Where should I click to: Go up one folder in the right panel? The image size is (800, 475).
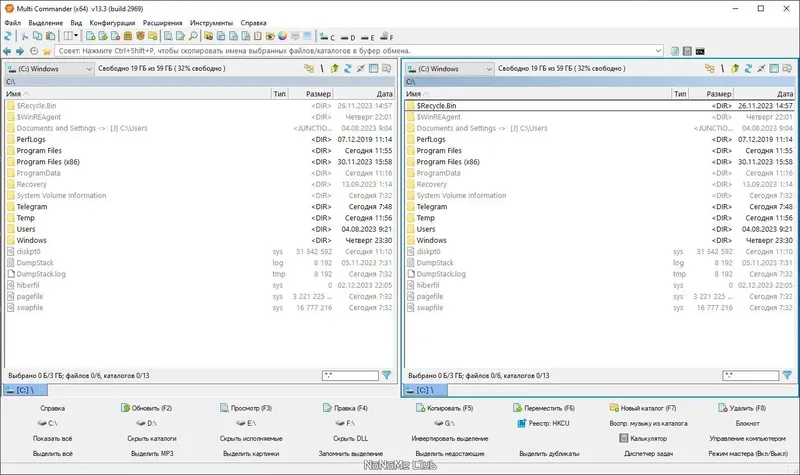[735, 68]
